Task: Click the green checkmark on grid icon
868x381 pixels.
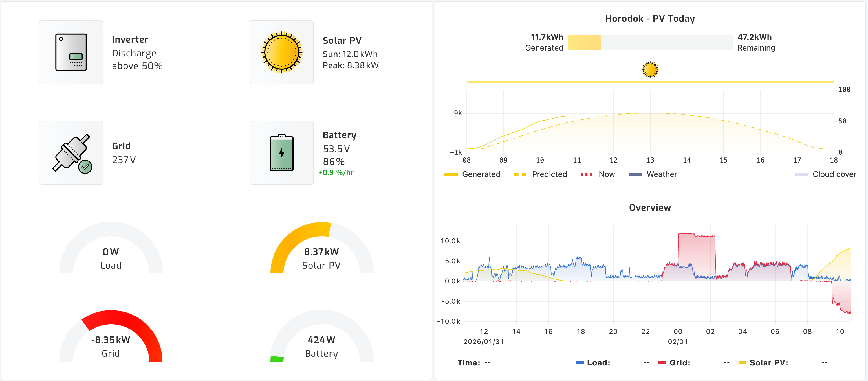Action: point(85,167)
